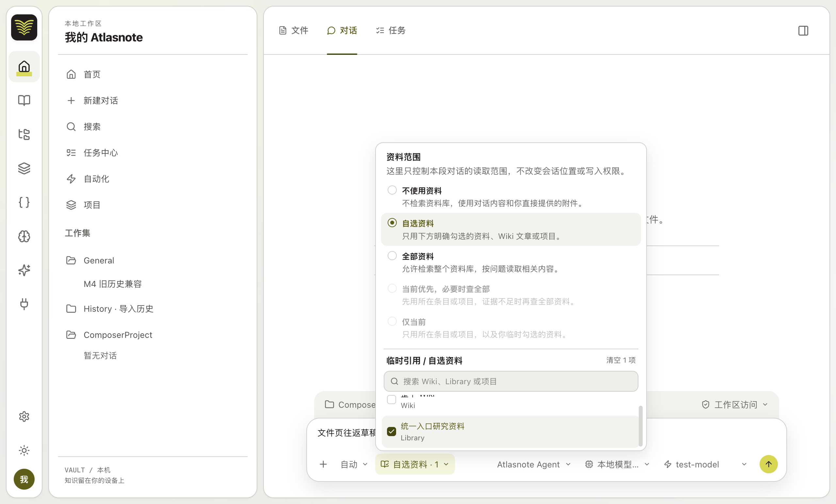Viewport: 836px width, 504px height.
Task: Open the sparkles icon in rail
Action: [x=24, y=270]
